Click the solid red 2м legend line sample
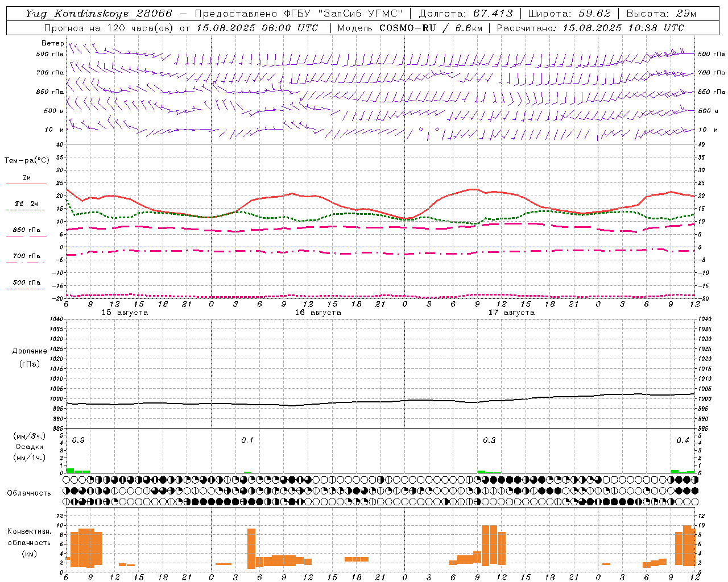Screen dimensions: 728x582 tap(26, 184)
